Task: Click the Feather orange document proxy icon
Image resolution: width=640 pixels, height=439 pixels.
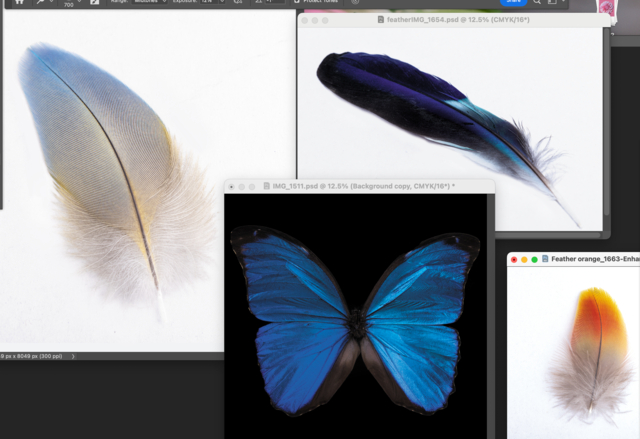Action: point(544,259)
